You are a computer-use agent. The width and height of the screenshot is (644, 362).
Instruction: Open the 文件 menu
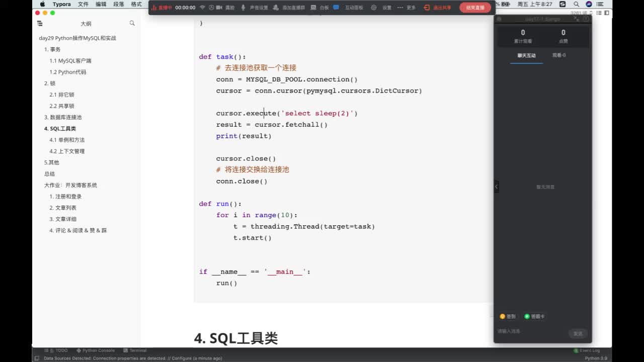click(x=83, y=4)
